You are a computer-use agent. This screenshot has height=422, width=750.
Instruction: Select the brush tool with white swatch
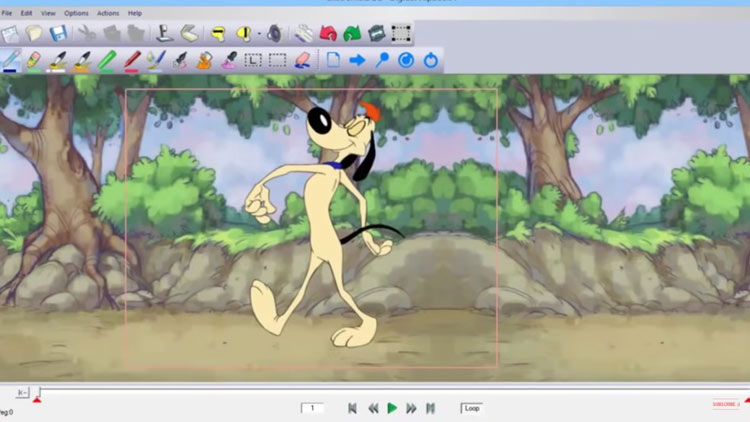[x=57, y=61]
